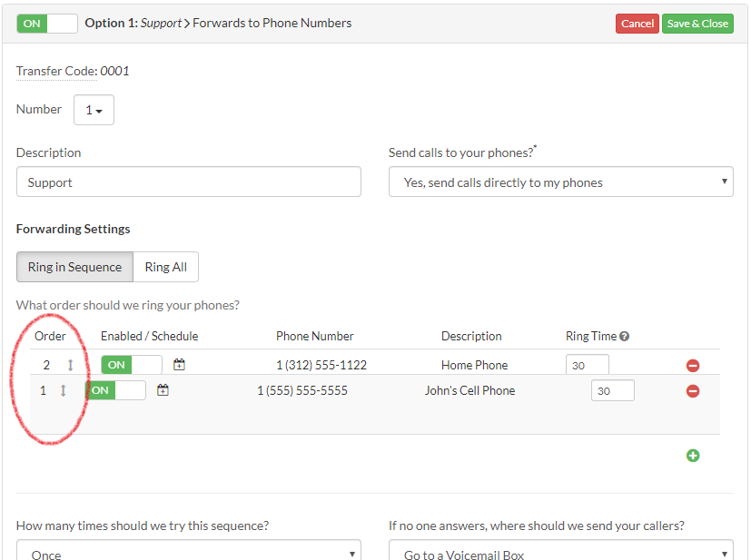This screenshot has width=751, height=560.
Task: Open the unanswered calls destination dropdown
Action: tap(560, 552)
